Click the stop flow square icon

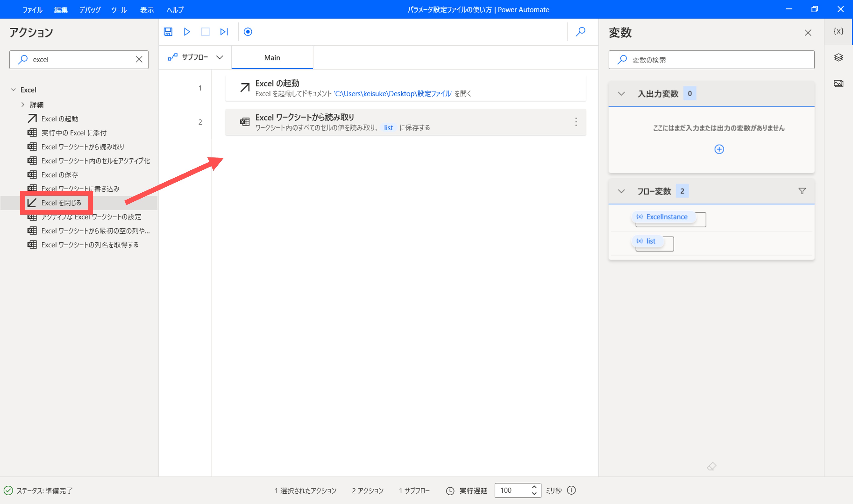[x=205, y=32]
